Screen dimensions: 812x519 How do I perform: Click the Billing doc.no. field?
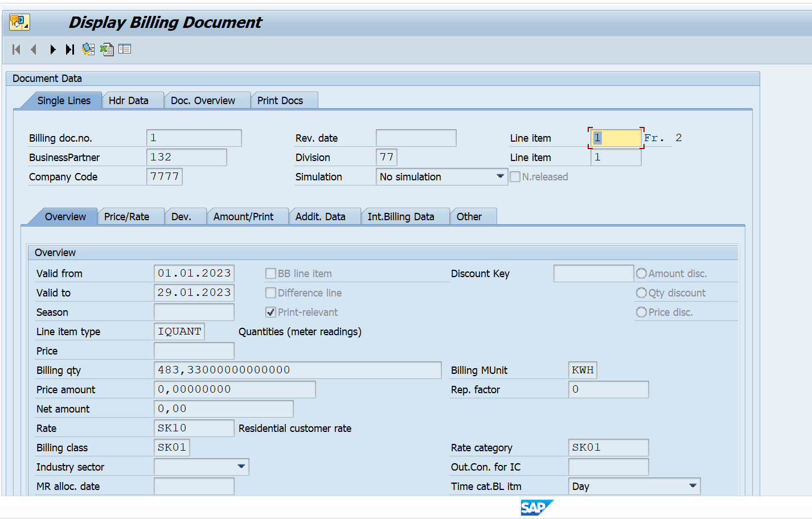(x=194, y=138)
